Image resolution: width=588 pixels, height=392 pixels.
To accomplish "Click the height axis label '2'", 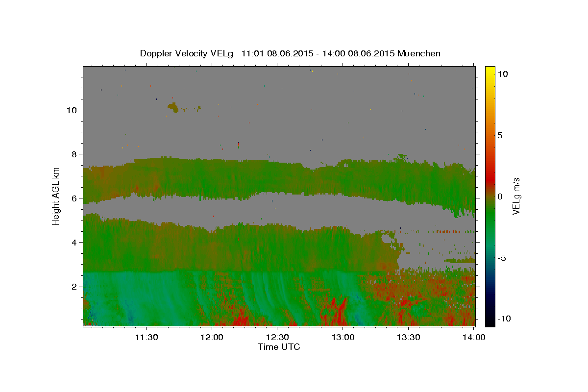I will [x=73, y=286].
